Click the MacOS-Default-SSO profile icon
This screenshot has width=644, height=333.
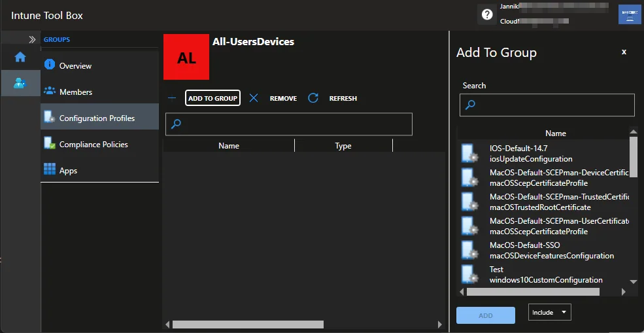pos(470,251)
